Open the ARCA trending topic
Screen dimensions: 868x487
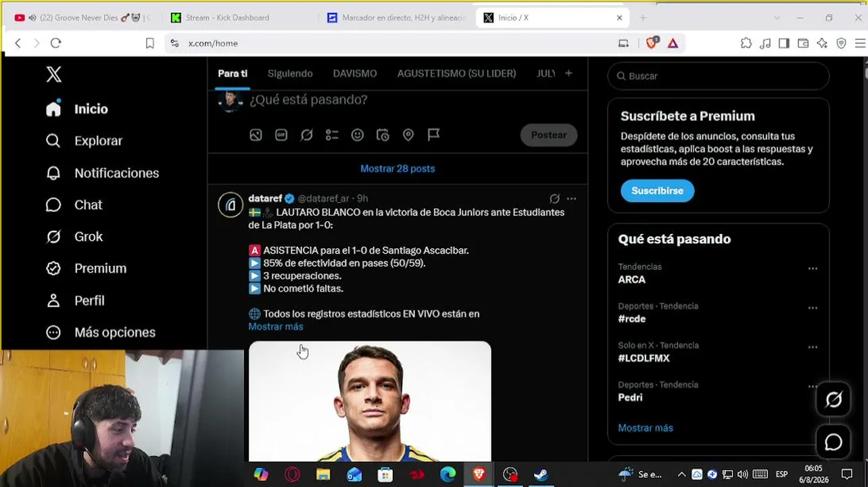click(x=632, y=279)
